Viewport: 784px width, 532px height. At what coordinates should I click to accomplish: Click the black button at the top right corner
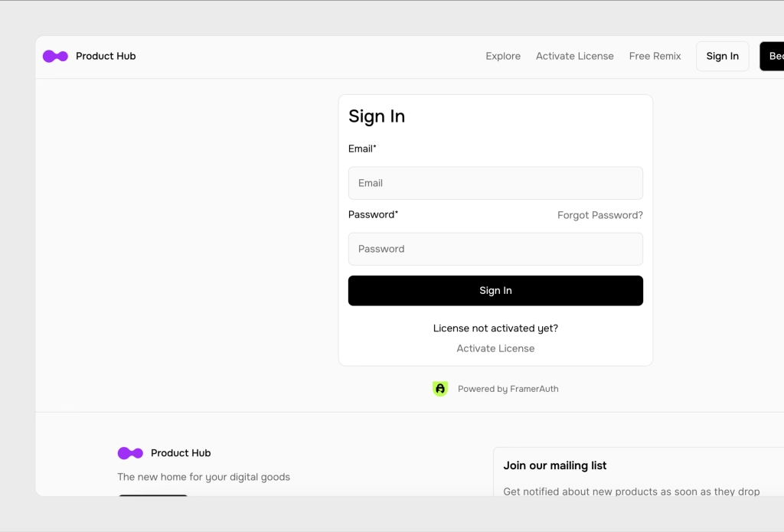[773, 56]
